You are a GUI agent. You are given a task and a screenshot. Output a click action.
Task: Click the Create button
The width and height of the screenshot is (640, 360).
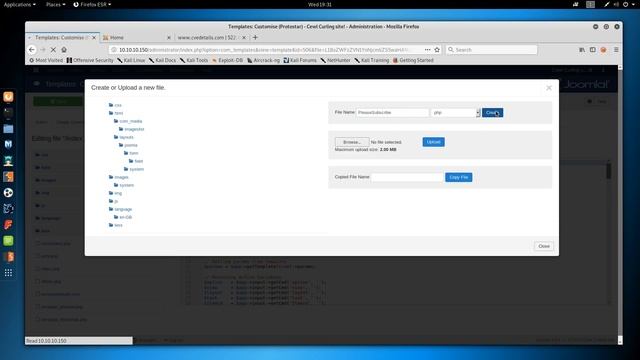click(x=492, y=113)
